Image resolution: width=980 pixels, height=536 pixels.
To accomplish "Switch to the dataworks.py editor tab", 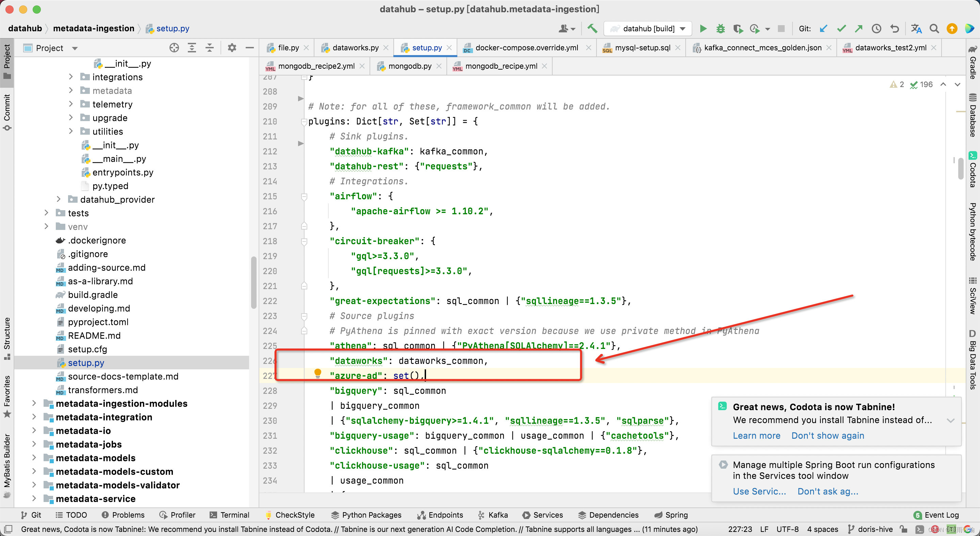I will pyautogui.click(x=355, y=48).
